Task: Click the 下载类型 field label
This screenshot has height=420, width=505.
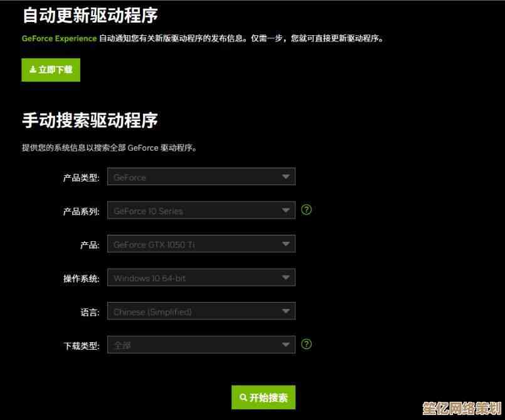Action: 81,346
